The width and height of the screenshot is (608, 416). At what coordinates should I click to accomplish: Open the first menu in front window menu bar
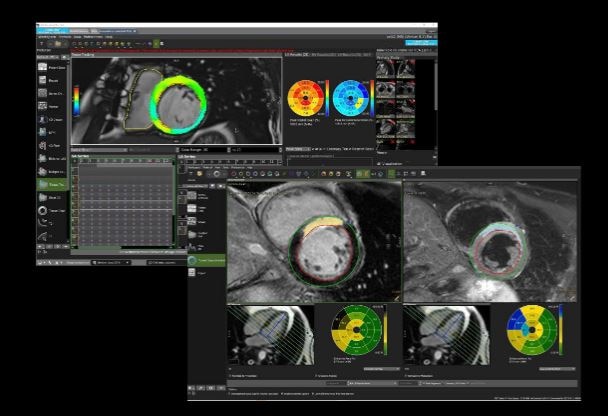pos(194,165)
